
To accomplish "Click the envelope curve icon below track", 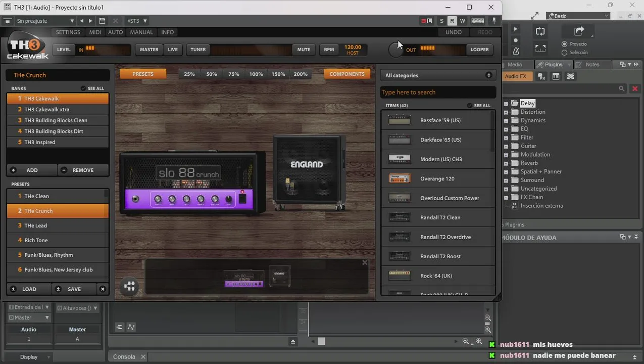I will (x=131, y=327).
